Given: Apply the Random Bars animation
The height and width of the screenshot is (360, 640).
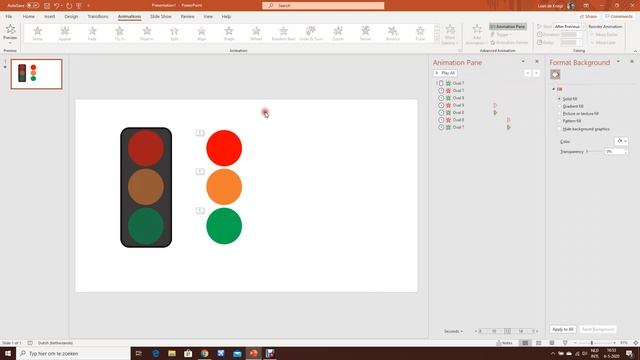Looking at the screenshot, I should (x=284, y=33).
